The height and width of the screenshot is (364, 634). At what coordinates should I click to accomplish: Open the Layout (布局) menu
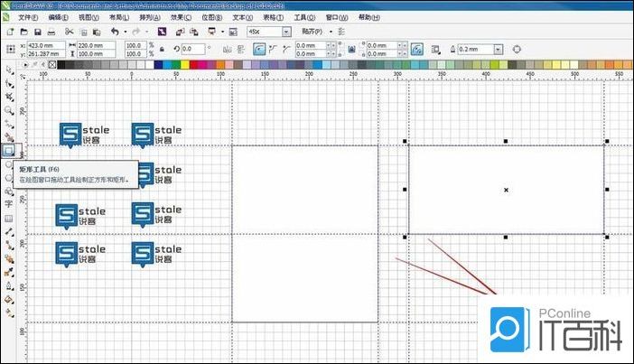[x=119, y=17]
